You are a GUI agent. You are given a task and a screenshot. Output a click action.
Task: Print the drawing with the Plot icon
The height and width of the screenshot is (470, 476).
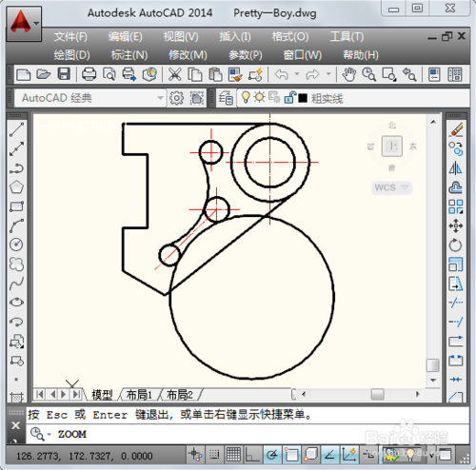point(89,75)
